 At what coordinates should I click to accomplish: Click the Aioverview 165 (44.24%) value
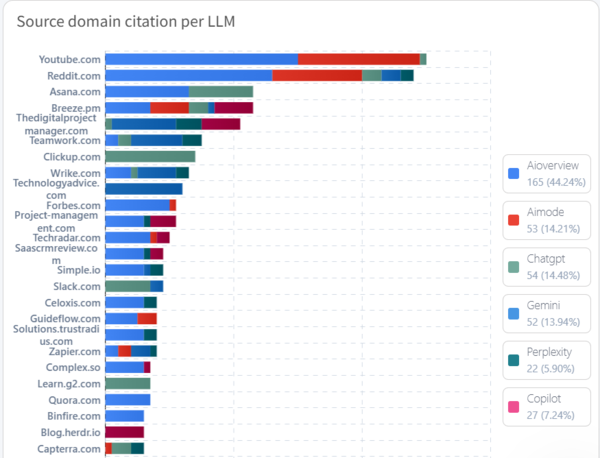click(x=556, y=182)
